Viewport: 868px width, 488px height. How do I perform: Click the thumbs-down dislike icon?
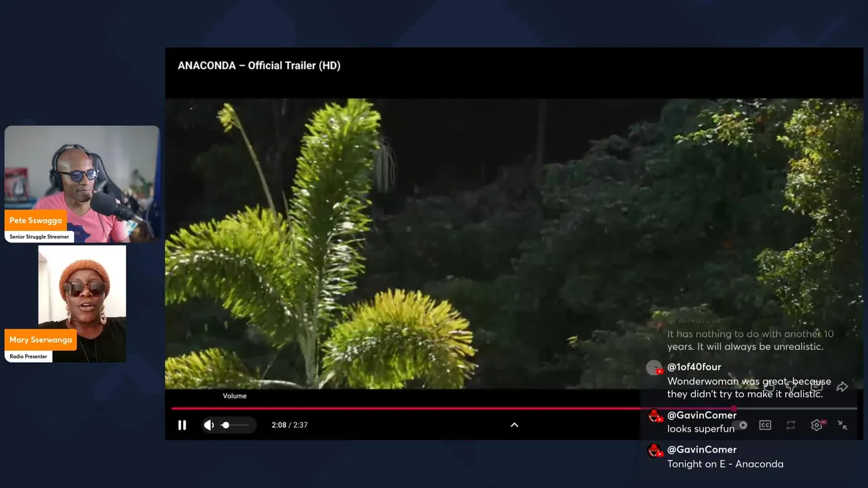[792, 387]
